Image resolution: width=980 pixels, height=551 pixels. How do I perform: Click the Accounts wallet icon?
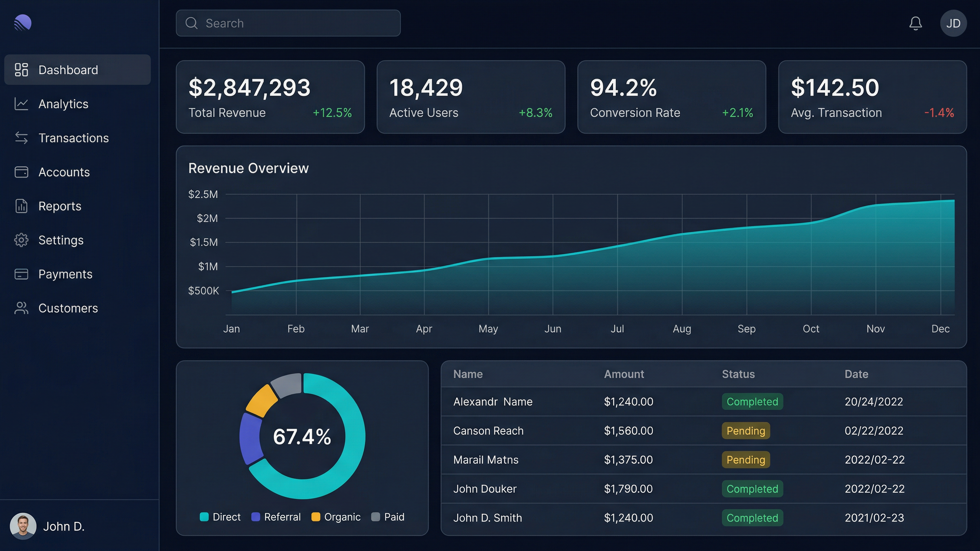point(21,172)
